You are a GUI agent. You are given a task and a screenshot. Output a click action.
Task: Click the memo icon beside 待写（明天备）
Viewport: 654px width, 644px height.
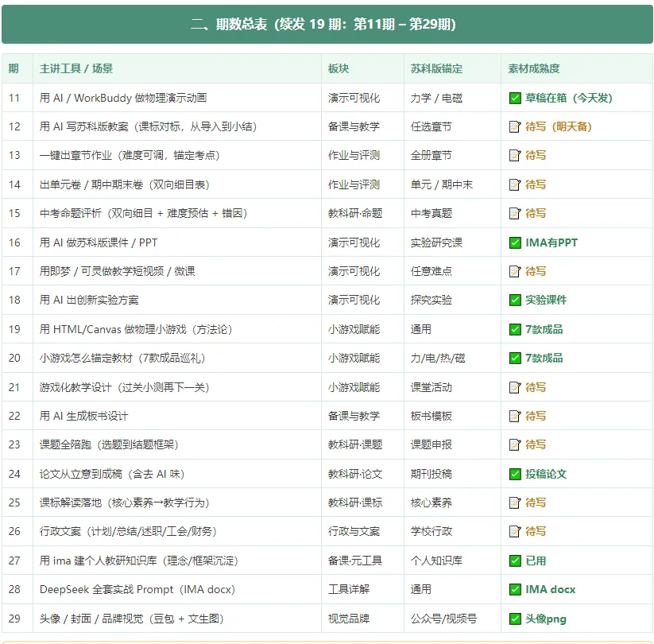[x=515, y=127]
